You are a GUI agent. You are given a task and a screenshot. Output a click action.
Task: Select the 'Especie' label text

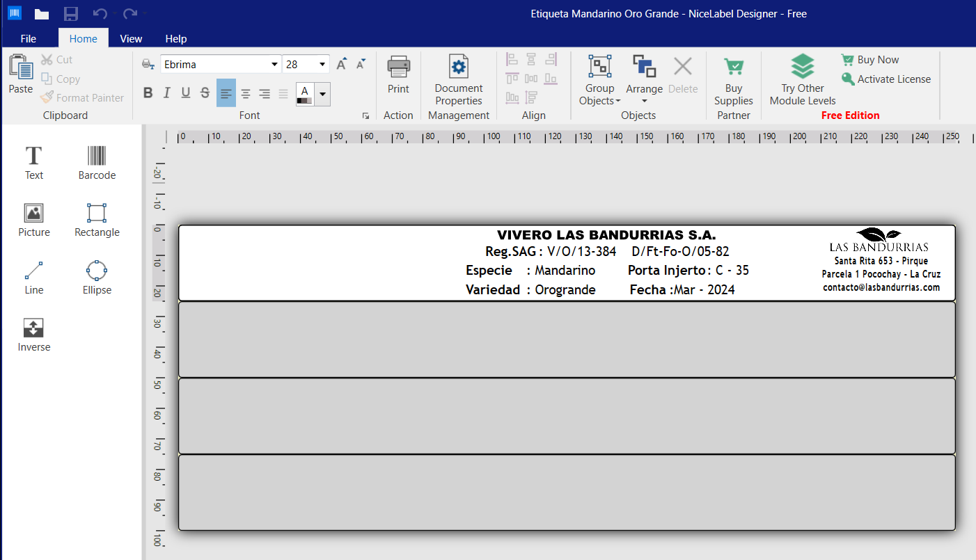pos(489,271)
